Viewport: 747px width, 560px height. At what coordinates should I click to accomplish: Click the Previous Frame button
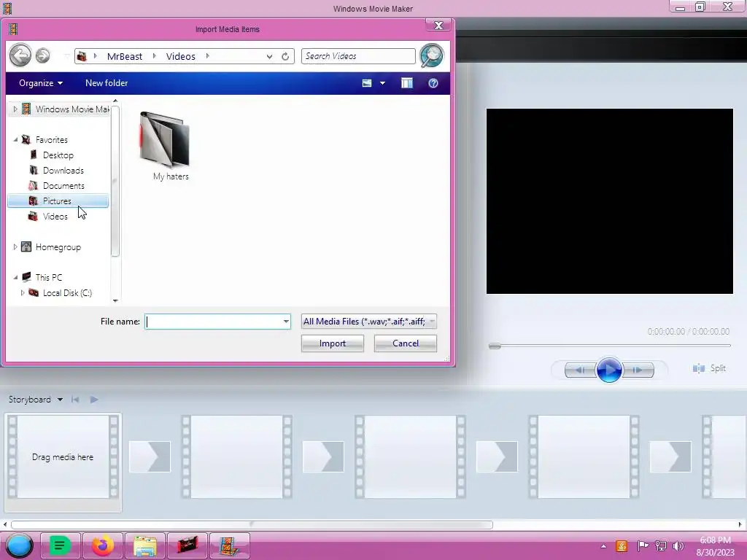click(580, 370)
